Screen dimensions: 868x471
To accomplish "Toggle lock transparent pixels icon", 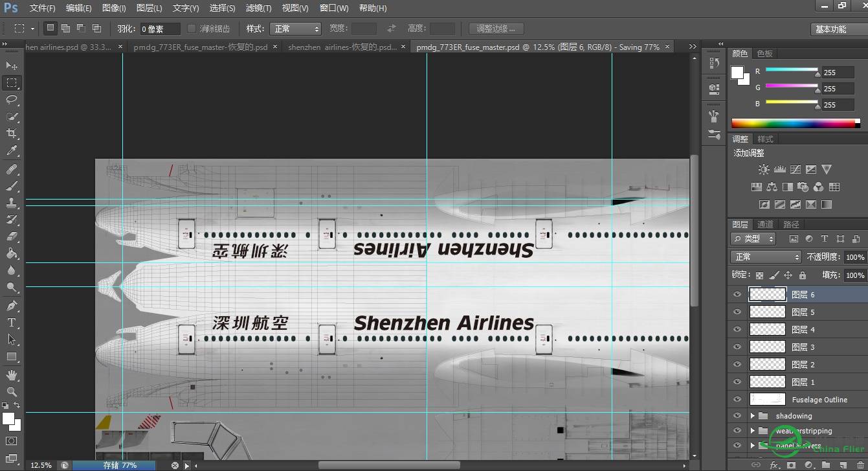I will (x=759, y=275).
